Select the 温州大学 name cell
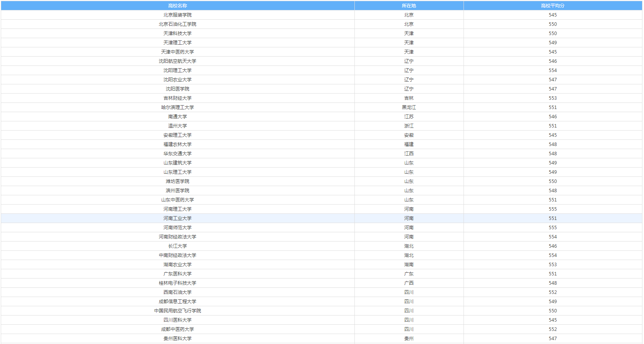Screen dimensions: 644x344 coord(177,126)
